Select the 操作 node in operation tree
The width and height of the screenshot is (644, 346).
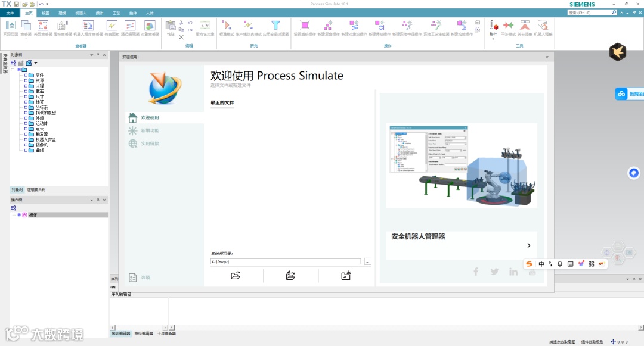pos(33,215)
